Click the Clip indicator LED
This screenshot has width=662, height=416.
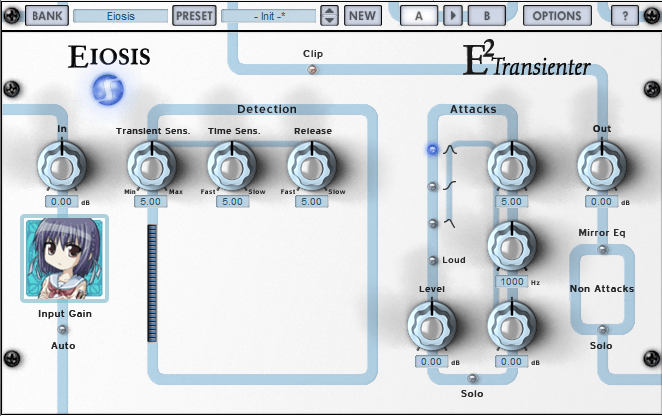[x=312, y=69]
